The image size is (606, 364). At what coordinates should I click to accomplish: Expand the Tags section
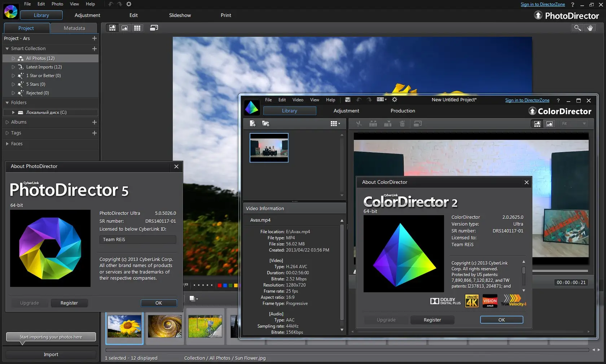tap(7, 133)
